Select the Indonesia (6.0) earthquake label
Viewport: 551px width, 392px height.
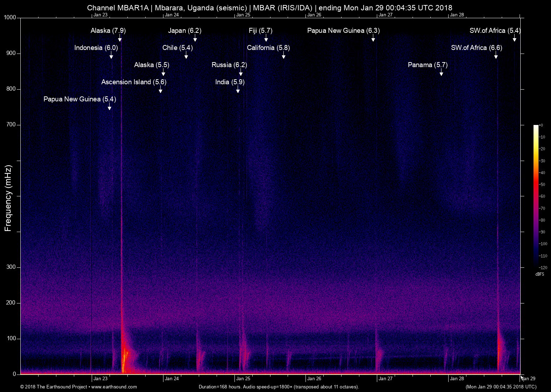pyautogui.click(x=96, y=48)
